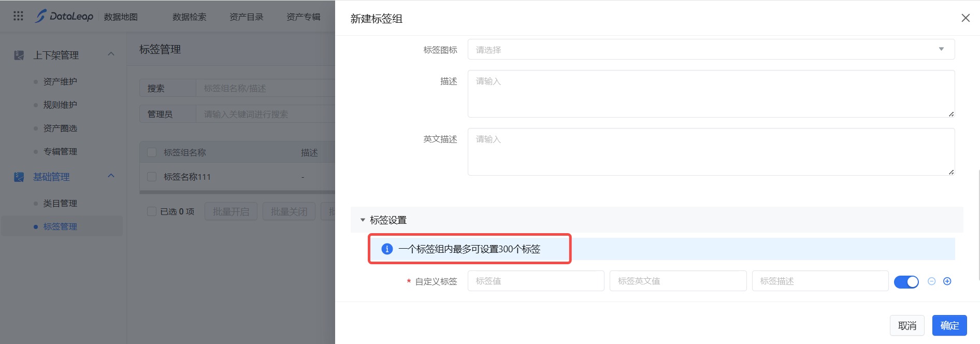Click the 确定 button
Viewport: 980px width, 344px height.
click(x=949, y=325)
